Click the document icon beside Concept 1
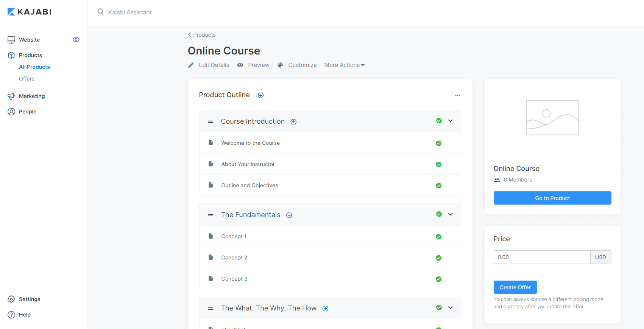 [x=211, y=236]
